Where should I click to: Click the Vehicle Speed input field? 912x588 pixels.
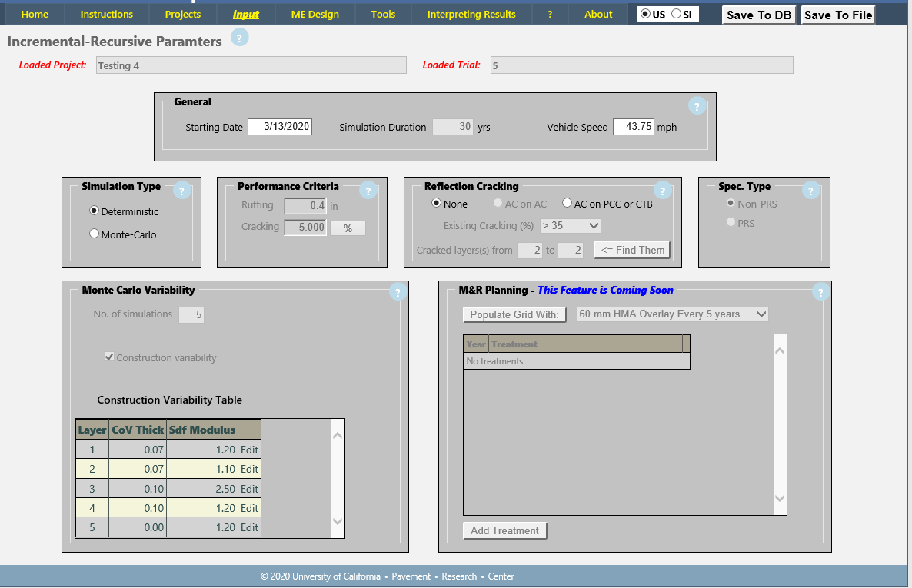[x=633, y=127]
